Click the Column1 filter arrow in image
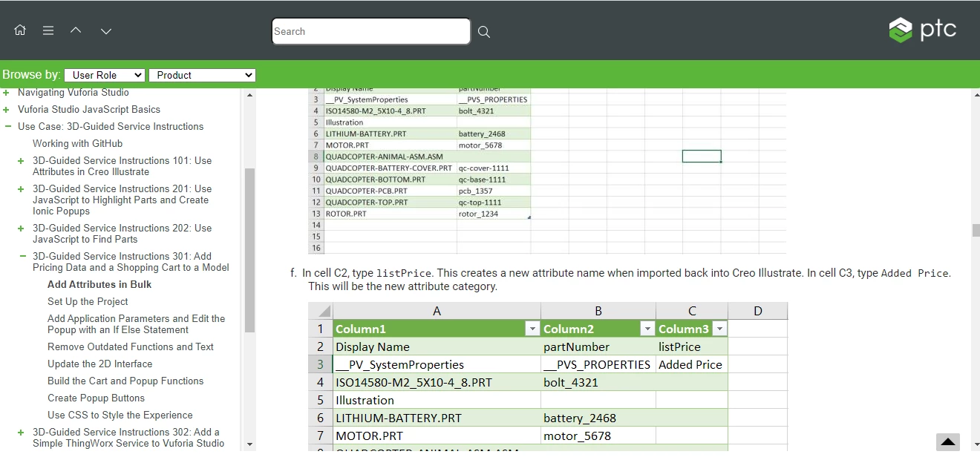This screenshot has width=980, height=460. point(532,329)
